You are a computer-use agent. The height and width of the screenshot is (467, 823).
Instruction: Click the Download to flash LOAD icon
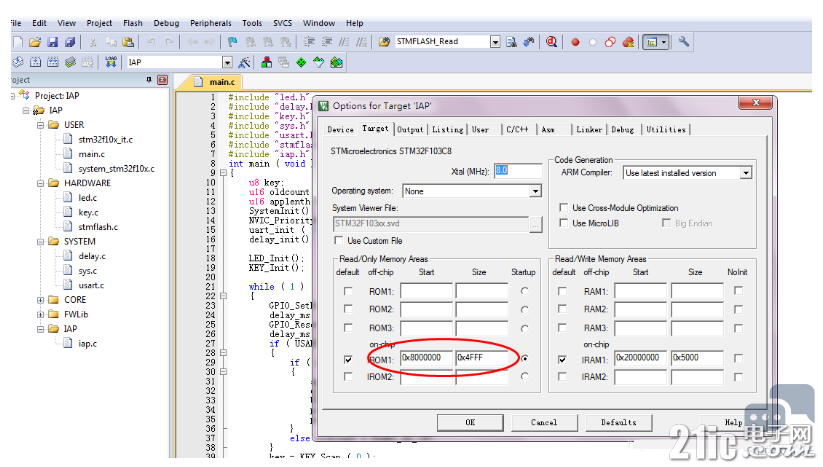(111, 62)
